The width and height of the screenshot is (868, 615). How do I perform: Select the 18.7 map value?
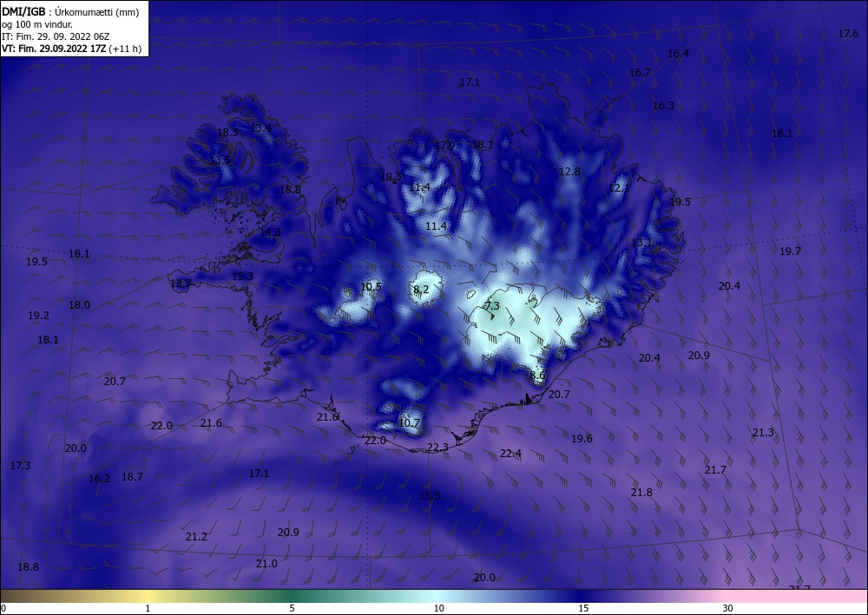132,477
